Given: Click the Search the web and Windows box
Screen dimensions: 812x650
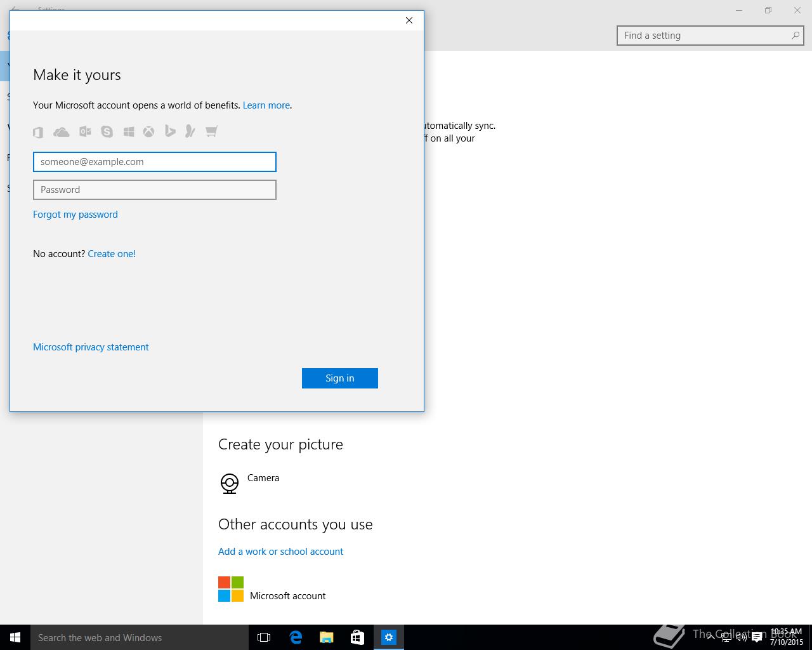Looking at the screenshot, I should 140,637.
